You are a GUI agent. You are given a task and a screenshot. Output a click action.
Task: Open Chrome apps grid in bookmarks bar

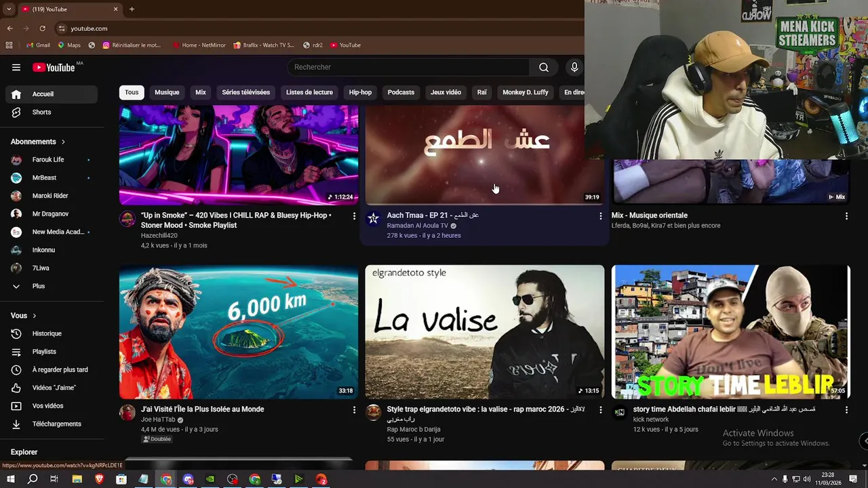9,45
